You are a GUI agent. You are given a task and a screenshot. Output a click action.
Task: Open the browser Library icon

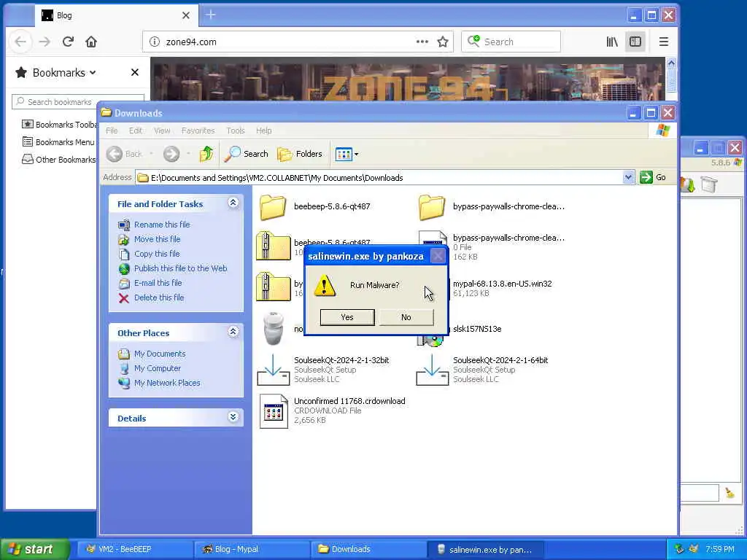[612, 42]
